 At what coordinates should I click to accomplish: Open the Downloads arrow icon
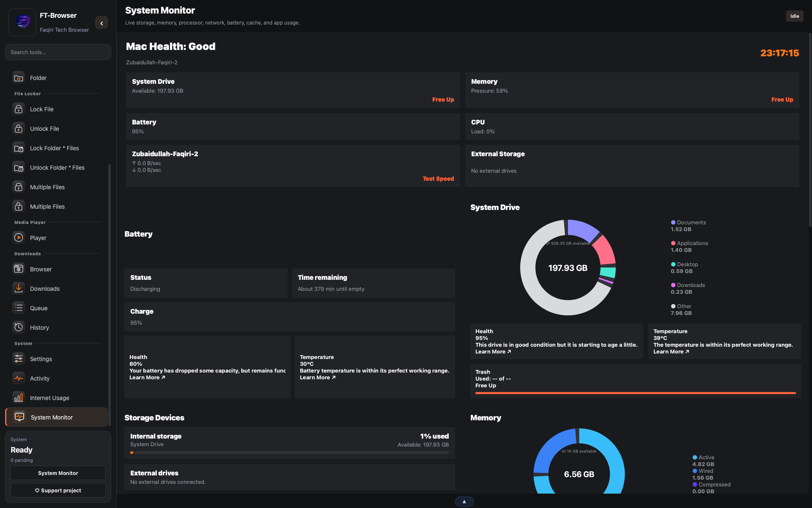tap(19, 289)
